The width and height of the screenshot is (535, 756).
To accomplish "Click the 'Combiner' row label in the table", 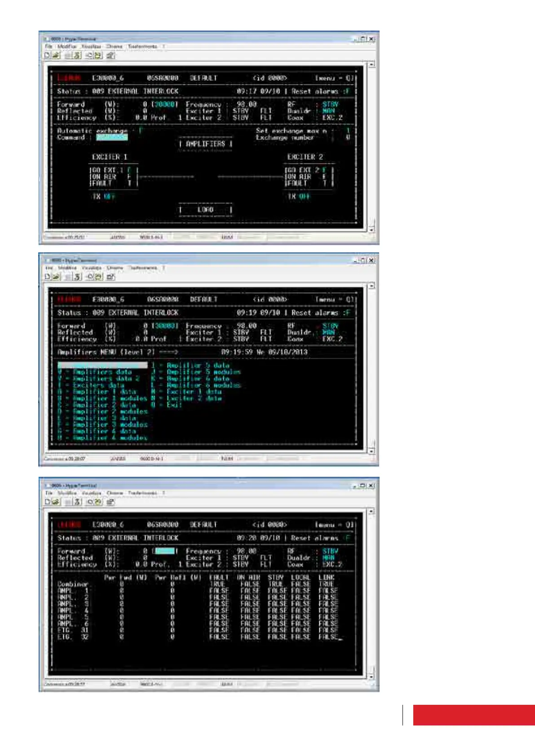I will click(73, 584).
